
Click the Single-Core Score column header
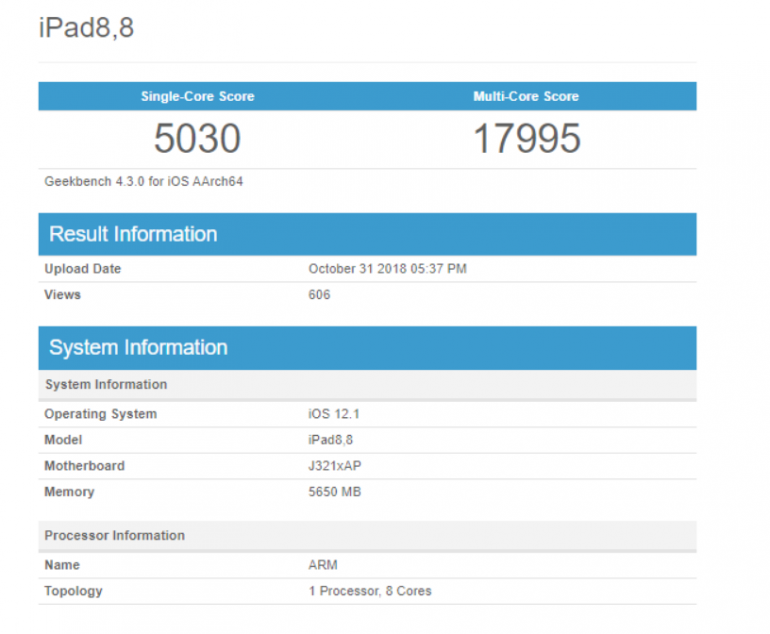click(197, 97)
